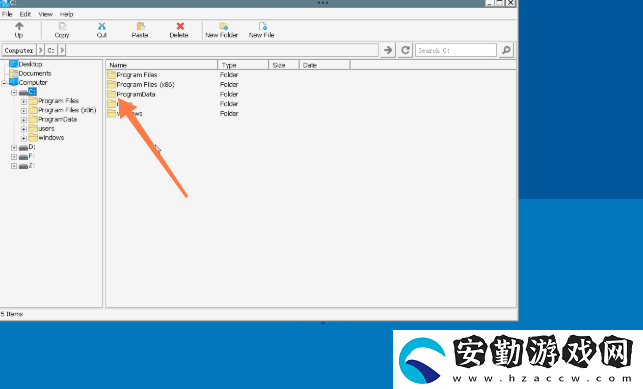The width and height of the screenshot is (643, 389).
Task: Sort by the Name column header
Action: (162, 65)
